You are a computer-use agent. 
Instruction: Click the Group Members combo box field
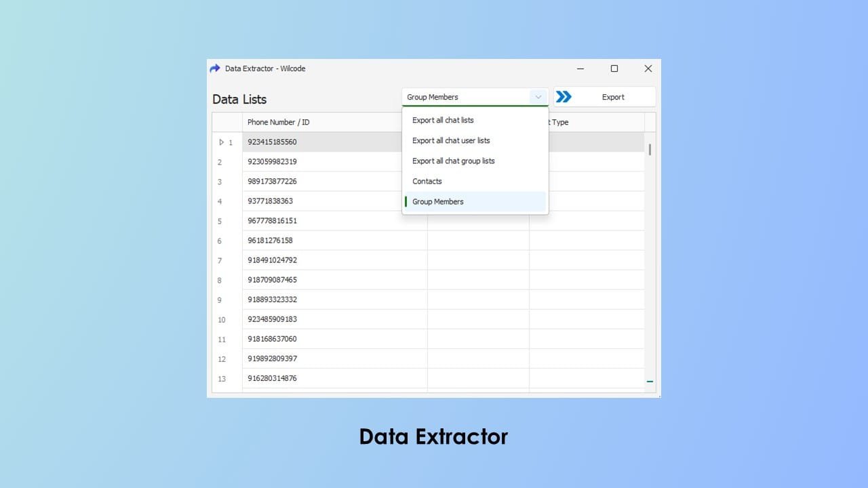pos(465,97)
